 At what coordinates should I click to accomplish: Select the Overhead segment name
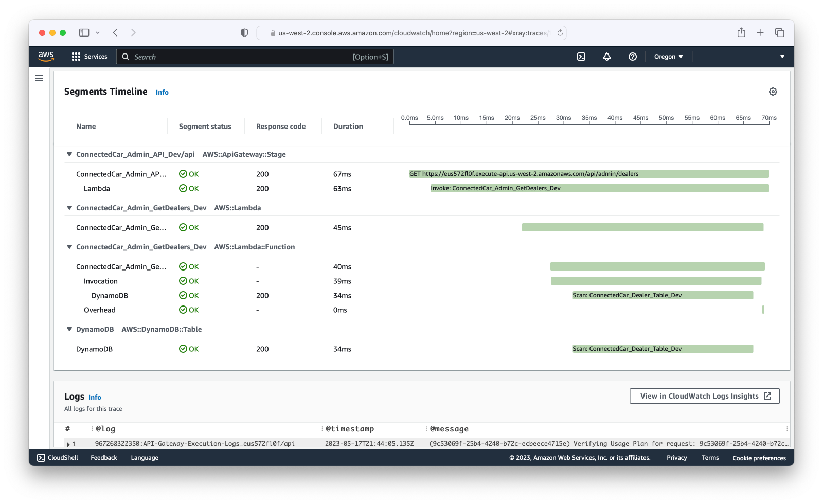[x=100, y=310]
